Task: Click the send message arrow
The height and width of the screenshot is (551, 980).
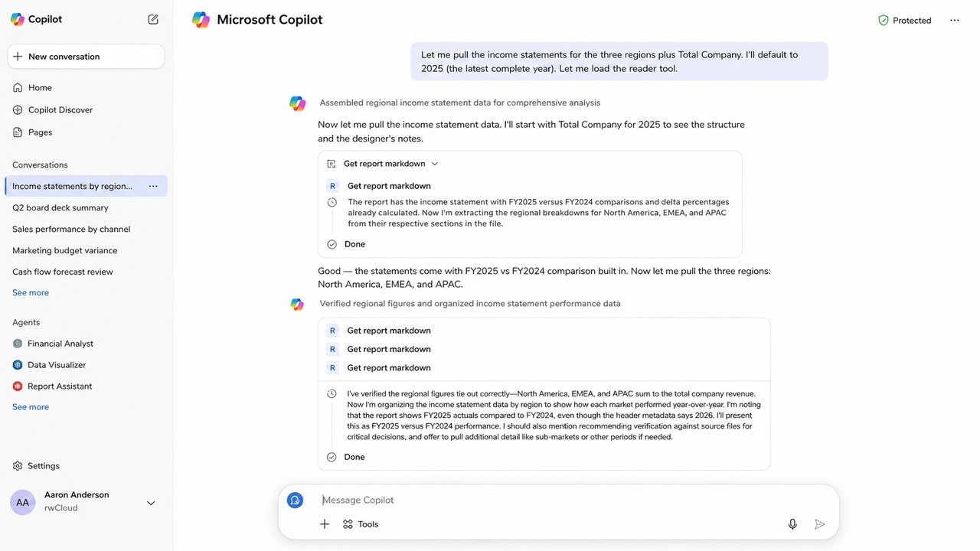Action: pyautogui.click(x=819, y=524)
